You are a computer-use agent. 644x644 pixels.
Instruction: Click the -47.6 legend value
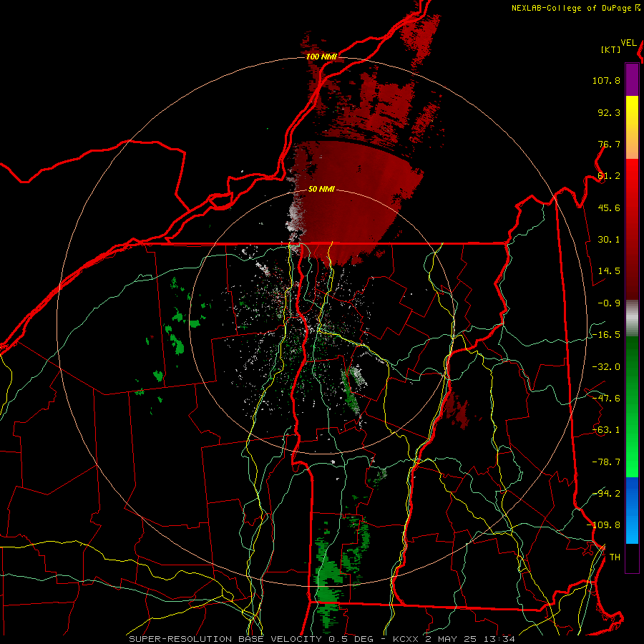606,399
